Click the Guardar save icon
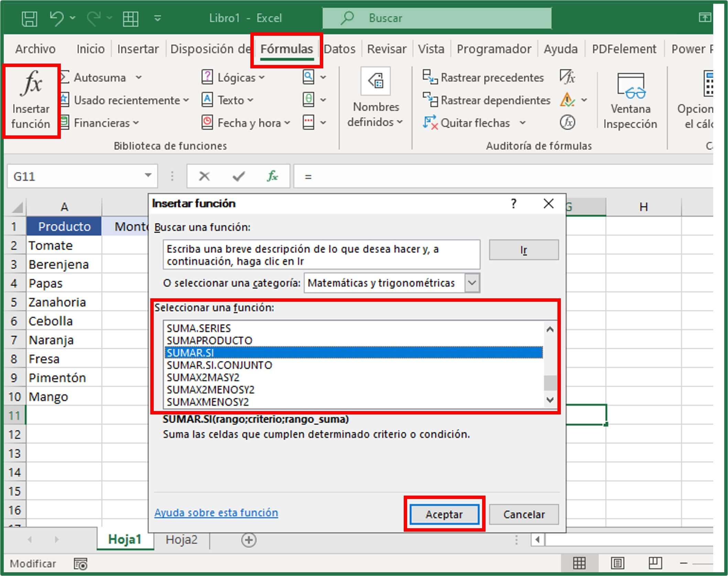The width and height of the screenshot is (728, 576). [x=30, y=18]
